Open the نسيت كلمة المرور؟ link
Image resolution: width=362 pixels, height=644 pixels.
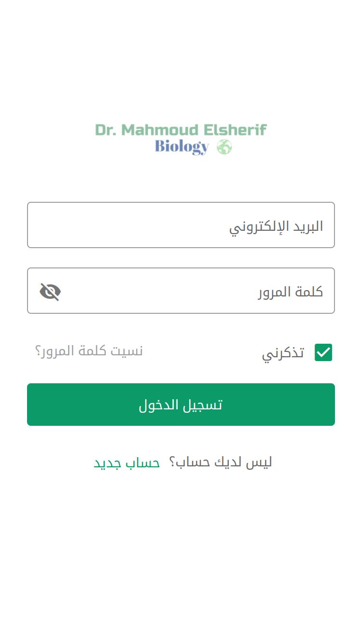pos(89,351)
